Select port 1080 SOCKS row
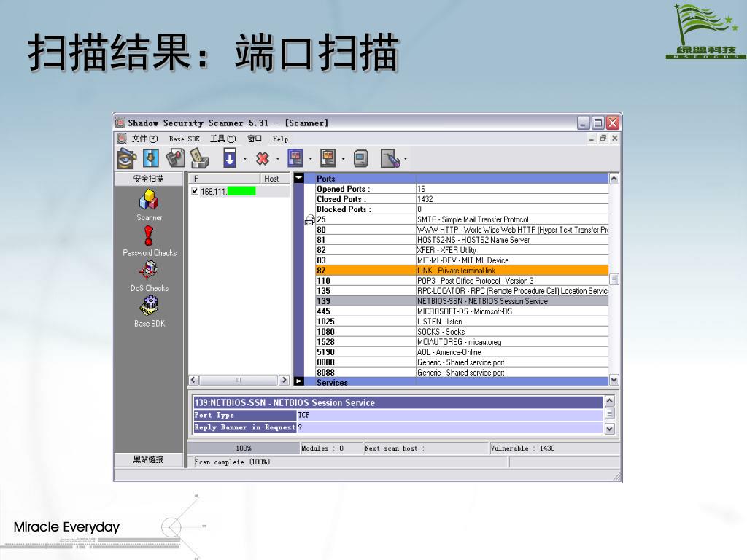This screenshot has height=560, width=747. (x=462, y=332)
